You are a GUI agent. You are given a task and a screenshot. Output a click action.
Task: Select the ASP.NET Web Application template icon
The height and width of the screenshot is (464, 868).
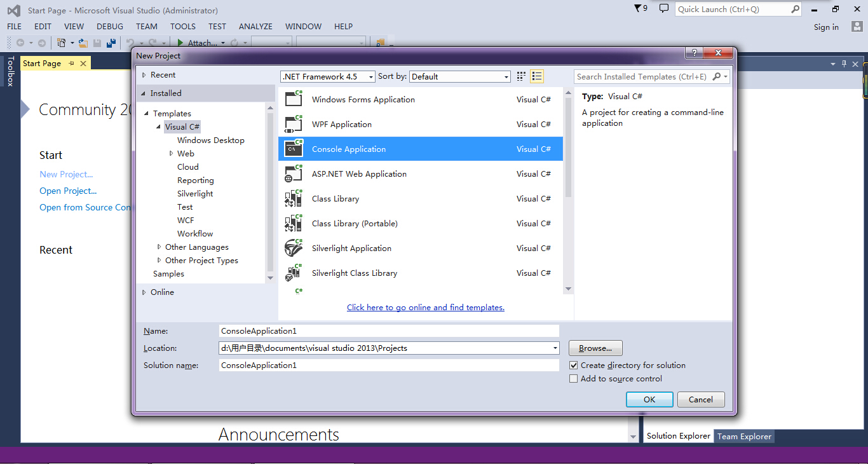coord(294,174)
